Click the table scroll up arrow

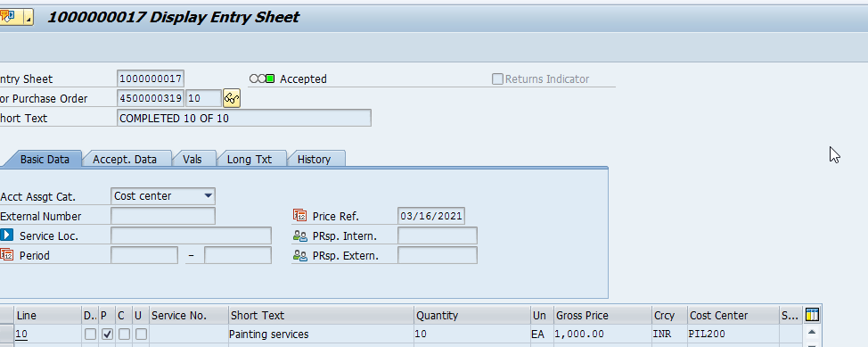click(x=812, y=332)
